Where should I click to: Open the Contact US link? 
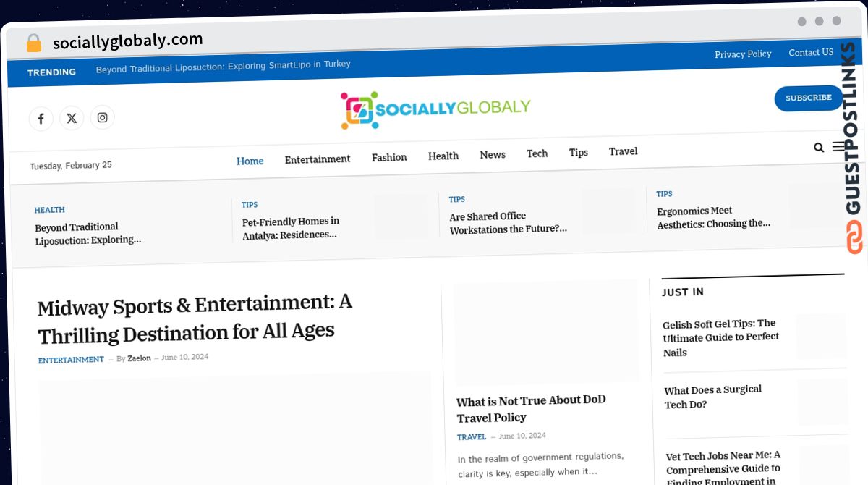click(811, 53)
